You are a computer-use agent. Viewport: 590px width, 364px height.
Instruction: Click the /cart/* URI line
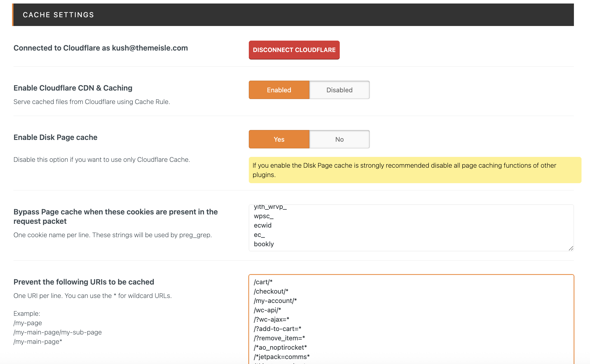tap(263, 282)
